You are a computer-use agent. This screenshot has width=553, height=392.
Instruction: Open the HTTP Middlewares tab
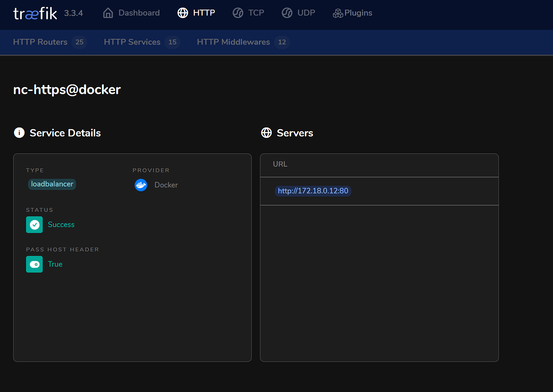coord(233,42)
